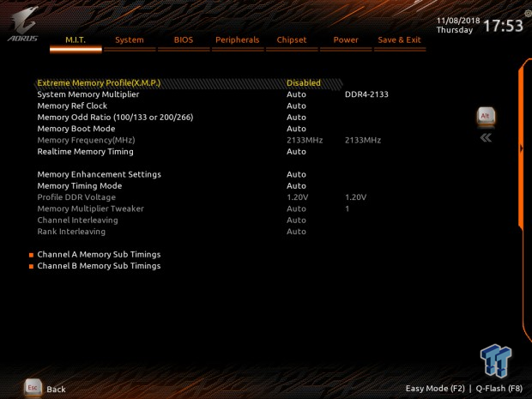The height and width of the screenshot is (399, 532).
Task: Select Realtime Memory Timing label
Action: pos(86,152)
